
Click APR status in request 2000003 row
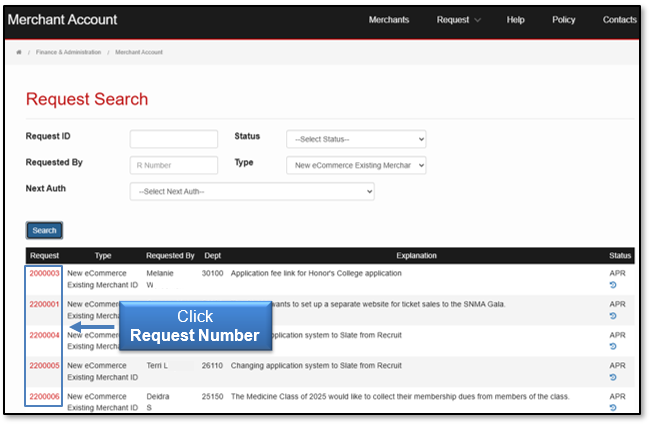(617, 273)
